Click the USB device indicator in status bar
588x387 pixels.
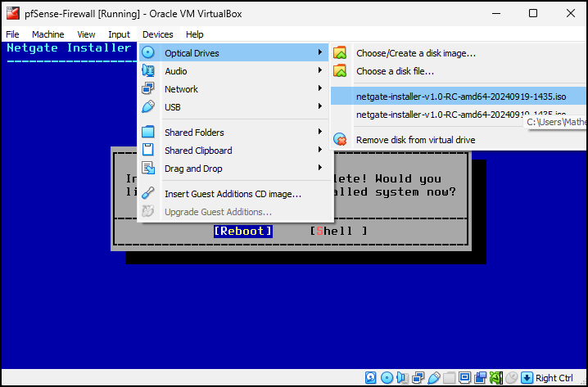[433, 378]
